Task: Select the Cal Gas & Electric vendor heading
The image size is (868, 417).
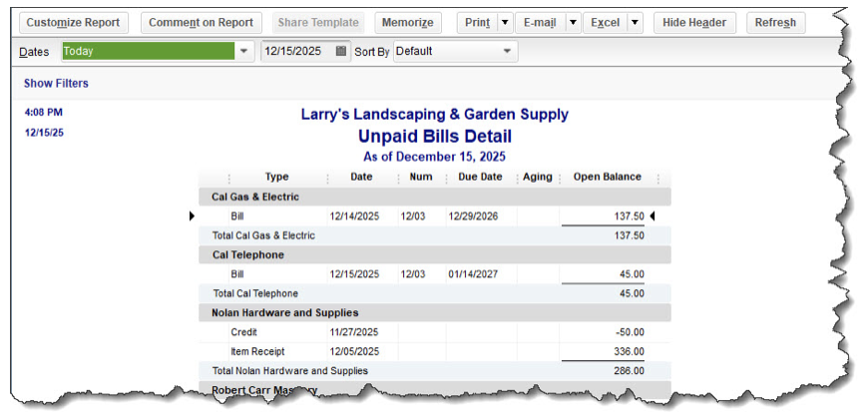Action: coord(255,197)
